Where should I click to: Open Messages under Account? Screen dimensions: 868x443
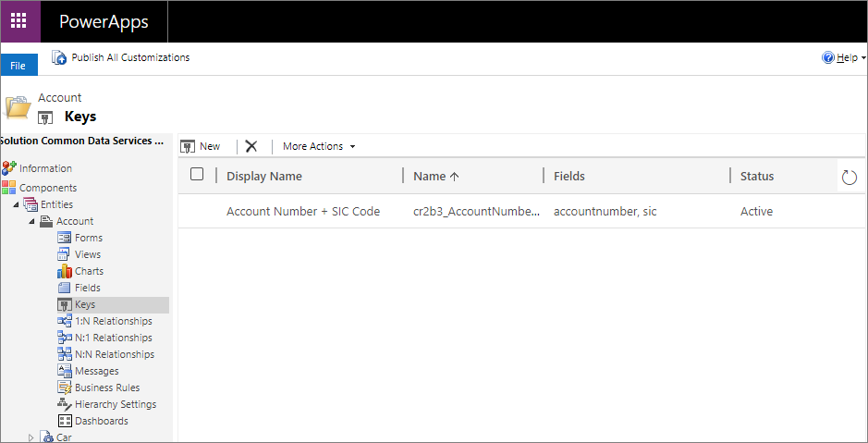tap(96, 371)
